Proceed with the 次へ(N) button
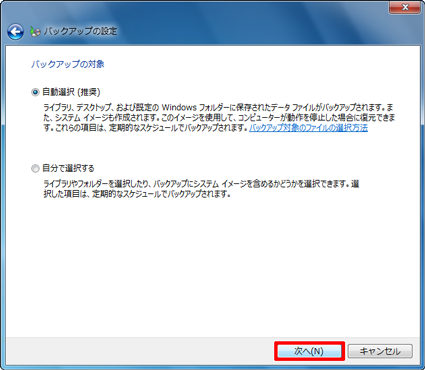 point(309,351)
